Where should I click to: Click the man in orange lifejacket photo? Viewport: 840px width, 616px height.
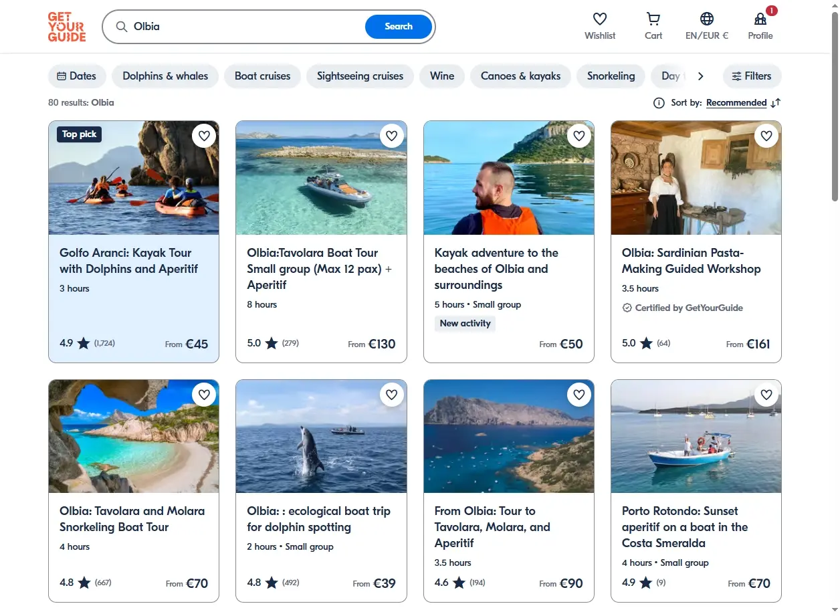509,178
